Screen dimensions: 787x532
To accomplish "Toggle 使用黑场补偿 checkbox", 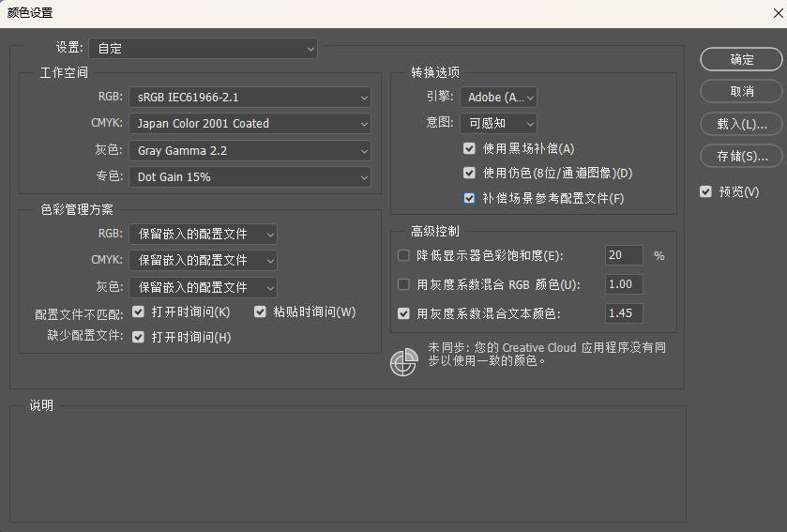I will [469, 148].
